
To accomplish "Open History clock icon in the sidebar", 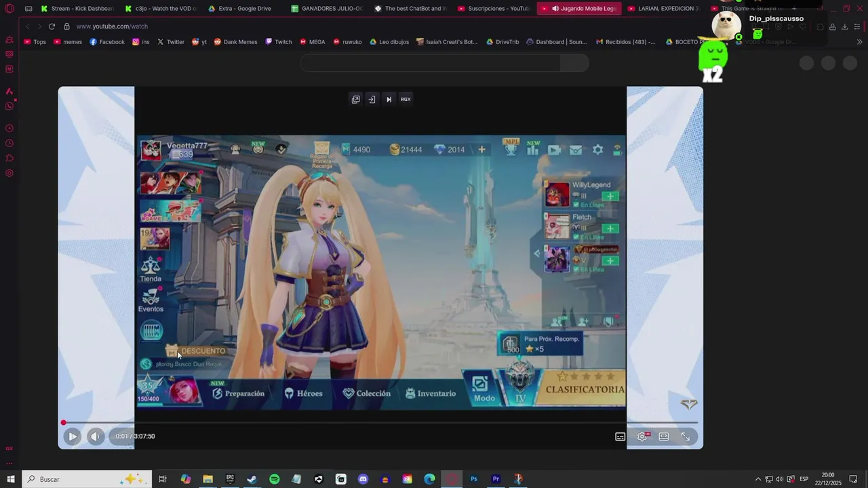I will tap(9, 143).
